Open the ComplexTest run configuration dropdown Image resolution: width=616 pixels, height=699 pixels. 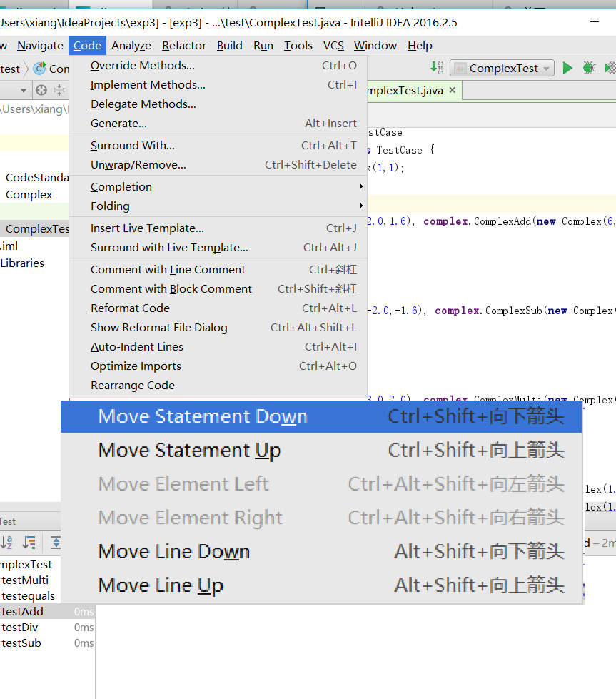pyautogui.click(x=502, y=68)
